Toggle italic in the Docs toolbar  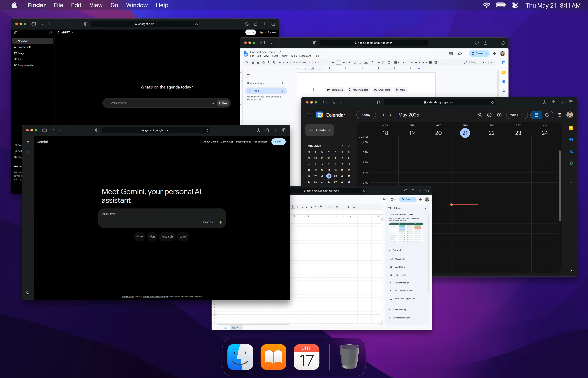click(355, 63)
